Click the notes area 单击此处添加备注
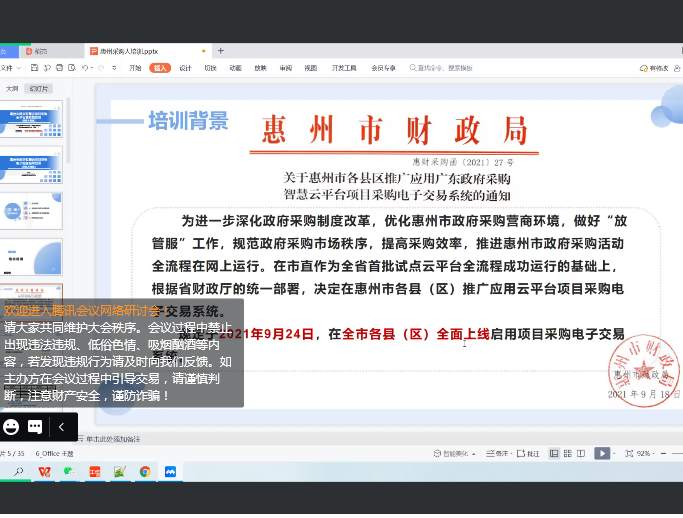 coord(113,439)
